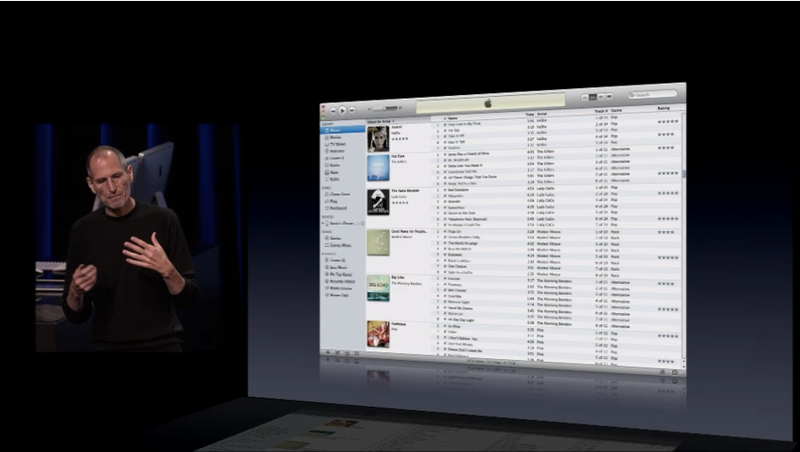Toggle the shuffle button at bottom left
The height and width of the screenshot is (452, 800).
[x=337, y=353]
